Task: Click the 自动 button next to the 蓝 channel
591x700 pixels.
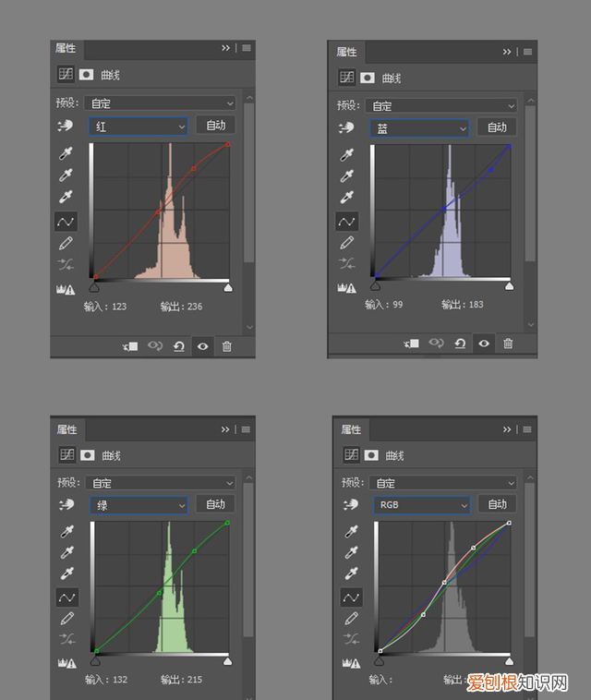Action: click(x=497, y=127)
